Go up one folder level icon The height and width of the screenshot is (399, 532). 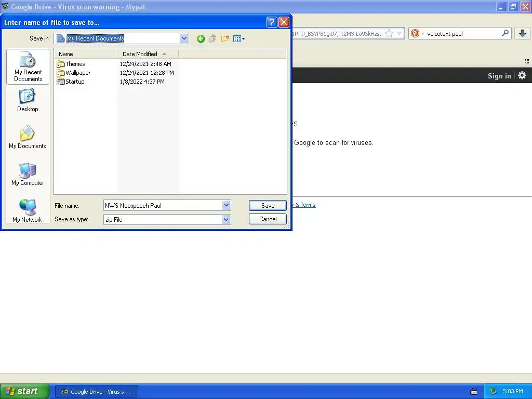pos(212,38)
